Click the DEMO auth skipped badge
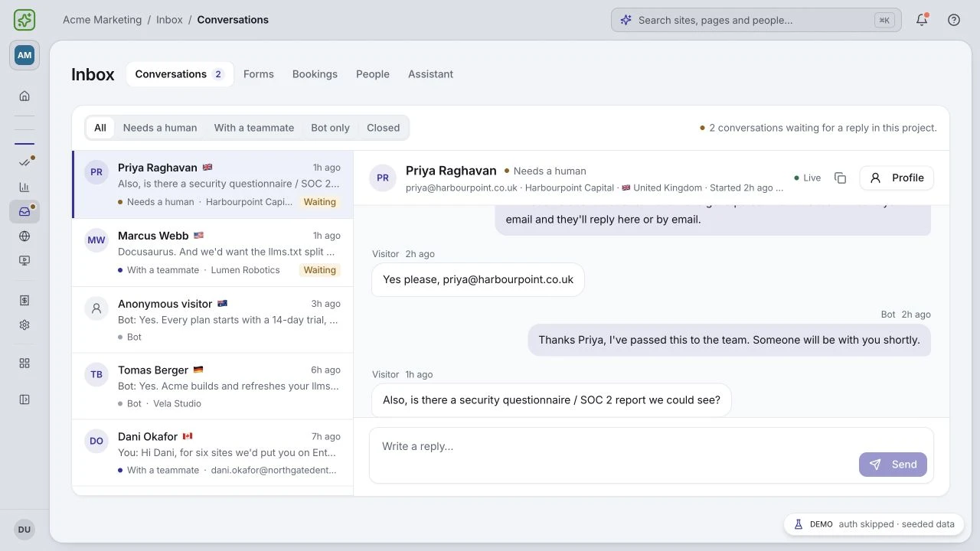980x551 pixels. pos(874,524)
